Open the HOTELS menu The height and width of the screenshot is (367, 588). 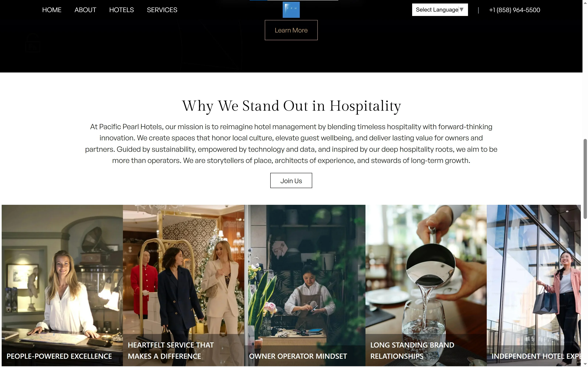[x=121, y=10]
